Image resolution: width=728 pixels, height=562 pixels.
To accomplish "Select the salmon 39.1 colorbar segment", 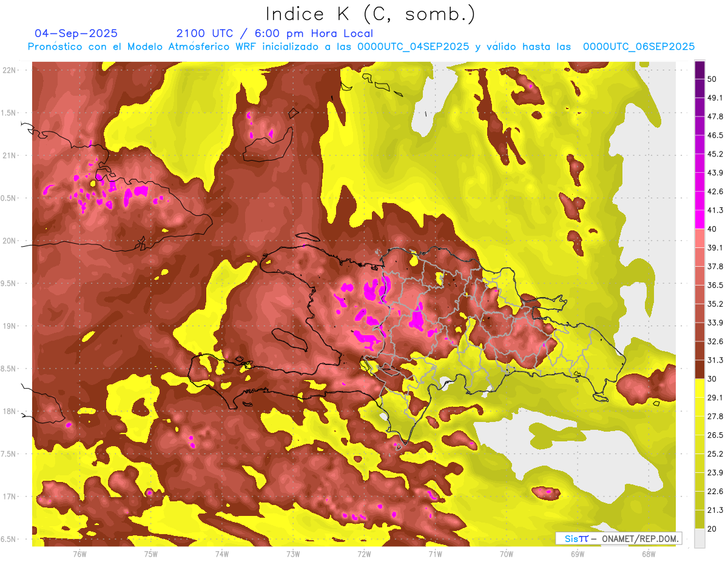I will point(699,238).
